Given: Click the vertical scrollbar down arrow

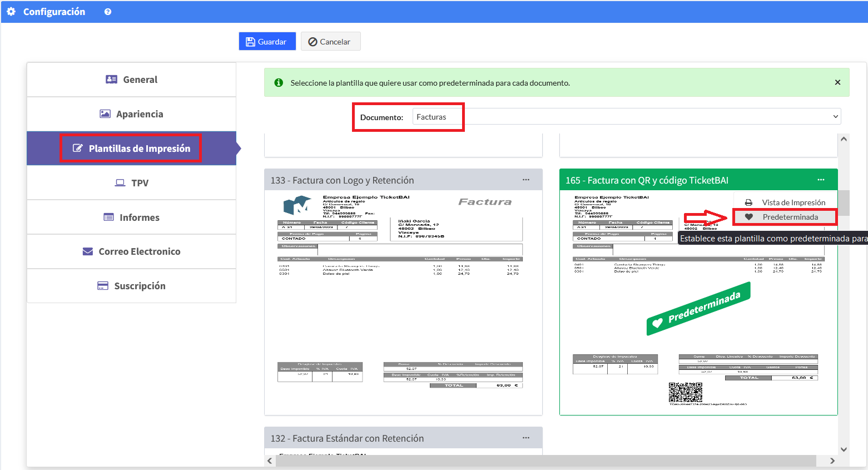Looking at the screenshot, I should [844, 449].
